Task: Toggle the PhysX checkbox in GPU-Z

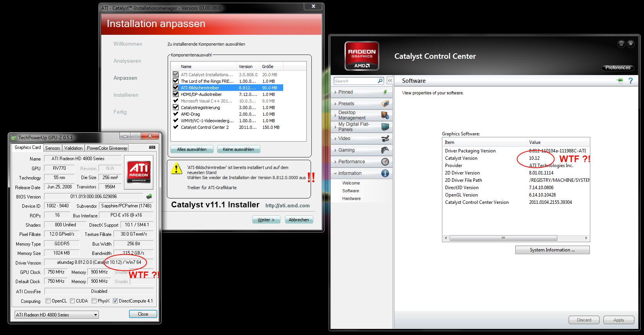Action: click(x=94, y=301)
